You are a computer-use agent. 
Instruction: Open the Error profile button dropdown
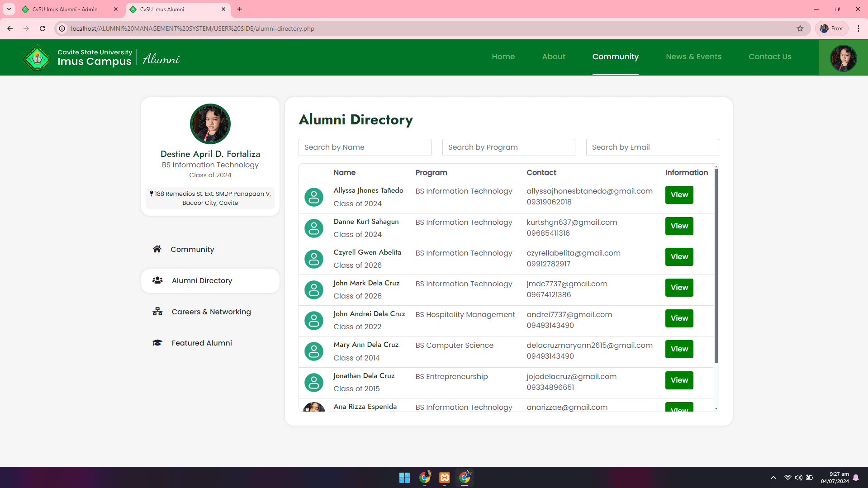click(831, 28)
